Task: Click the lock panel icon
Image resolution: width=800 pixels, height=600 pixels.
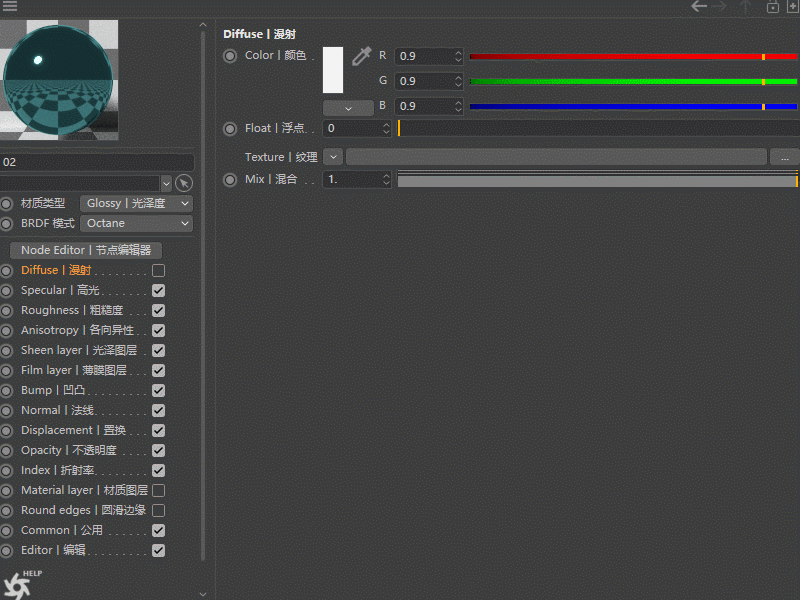Action: (772, 7)
